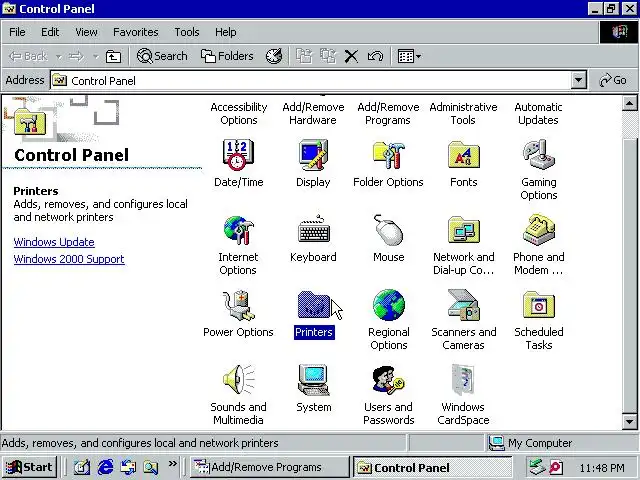Screen dimensions: 640x480
Task: Open the Internet Options icon
Action: pos(238,231)
